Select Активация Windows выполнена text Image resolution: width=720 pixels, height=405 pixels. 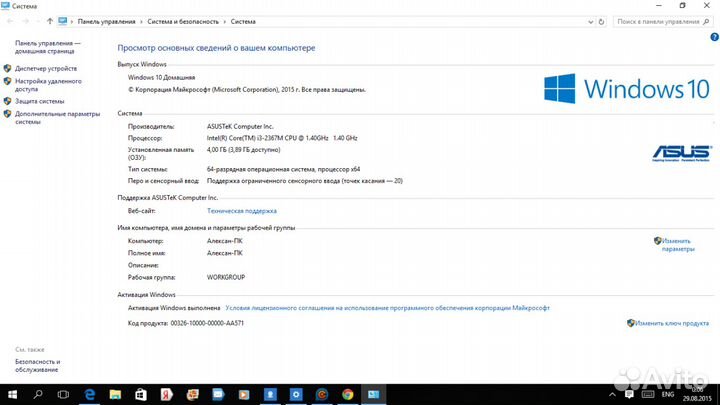(174, 308)
